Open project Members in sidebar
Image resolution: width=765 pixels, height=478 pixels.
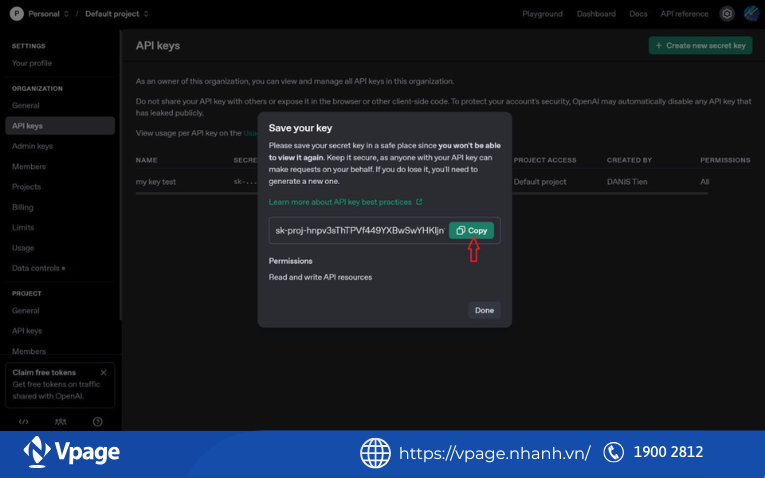point(29,351)
